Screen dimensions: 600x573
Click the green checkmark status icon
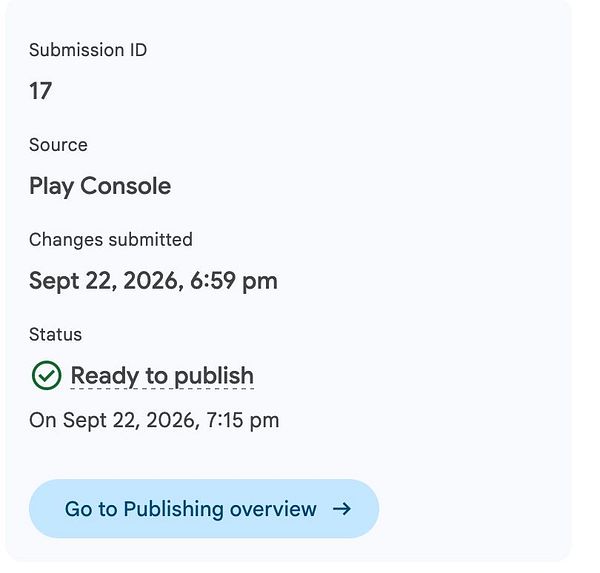point(46,375)
